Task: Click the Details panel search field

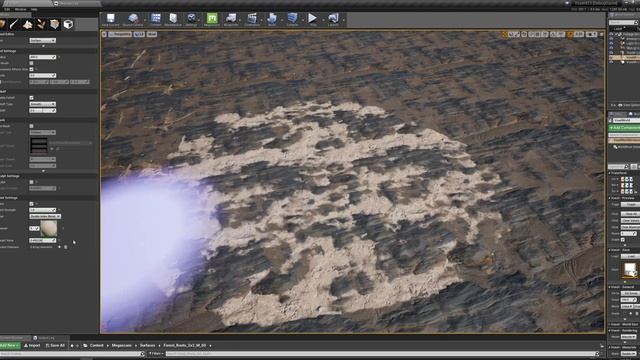Action: 619,167
